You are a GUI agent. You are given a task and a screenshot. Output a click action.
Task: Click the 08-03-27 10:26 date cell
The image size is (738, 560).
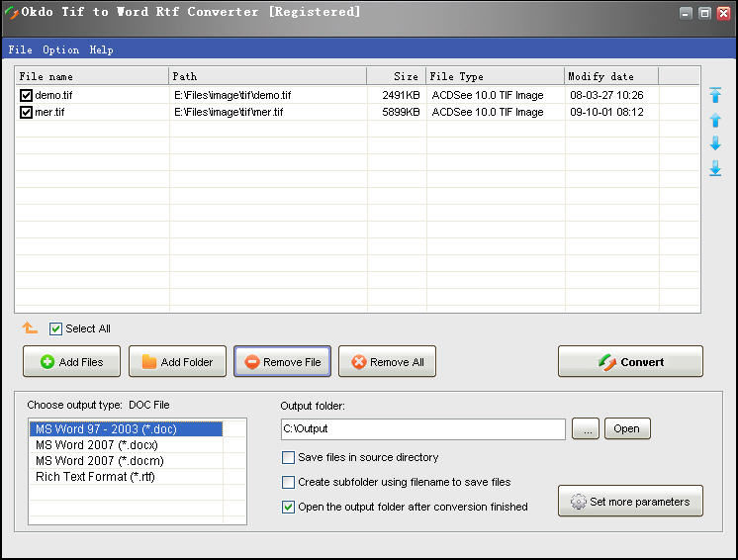pos(606,95)
